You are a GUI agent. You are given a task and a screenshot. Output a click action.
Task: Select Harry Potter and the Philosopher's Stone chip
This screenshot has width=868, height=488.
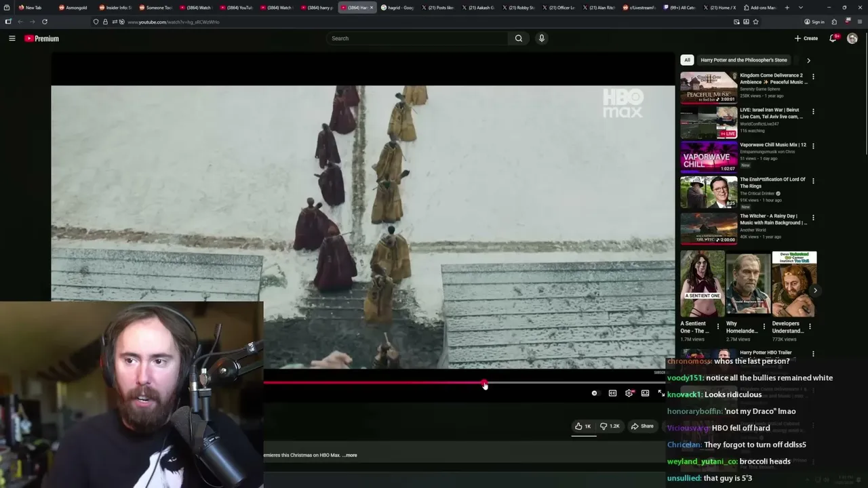(744, 60)
